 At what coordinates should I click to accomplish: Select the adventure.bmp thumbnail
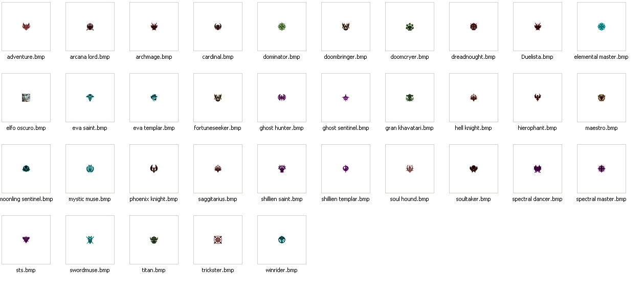click(26, 27)
